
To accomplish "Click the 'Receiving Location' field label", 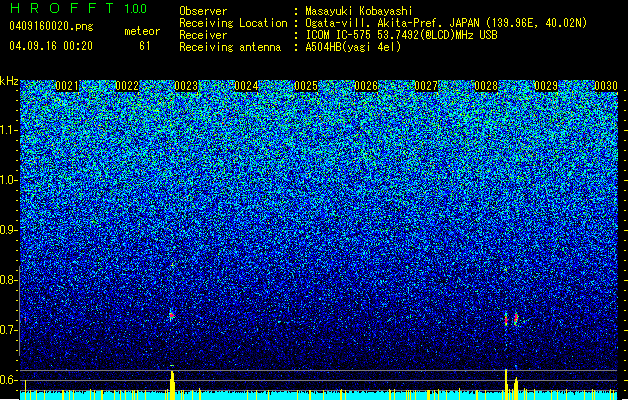I will click(x=233, y=23).
